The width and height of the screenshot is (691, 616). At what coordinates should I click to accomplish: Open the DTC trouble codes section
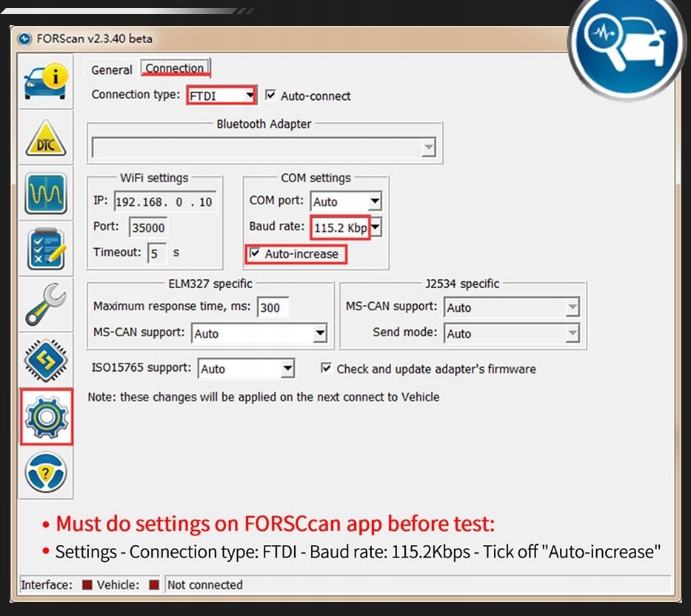46,138
